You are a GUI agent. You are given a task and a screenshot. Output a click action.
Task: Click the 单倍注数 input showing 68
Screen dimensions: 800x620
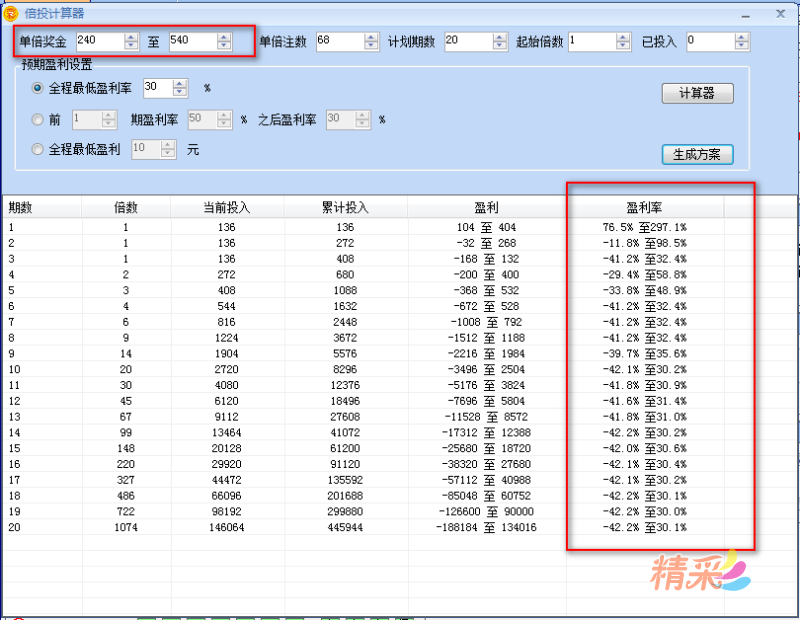[x=341, y=41]
